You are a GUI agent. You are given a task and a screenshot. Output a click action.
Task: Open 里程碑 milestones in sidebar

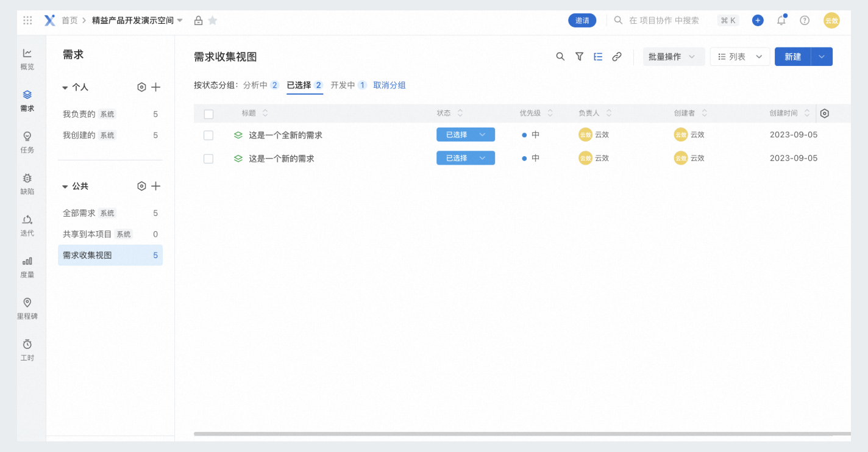click(x=27, y=309)
